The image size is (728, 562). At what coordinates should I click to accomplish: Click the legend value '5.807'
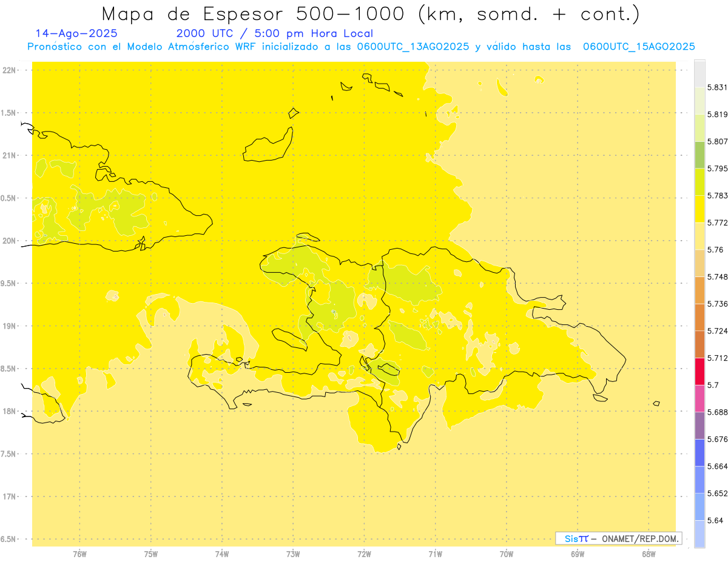718,141
